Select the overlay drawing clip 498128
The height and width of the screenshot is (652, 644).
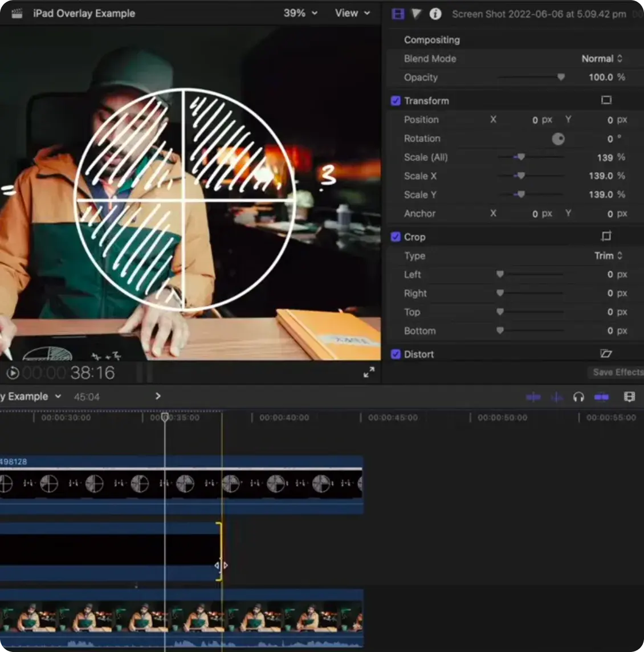(x=181, y=485)
